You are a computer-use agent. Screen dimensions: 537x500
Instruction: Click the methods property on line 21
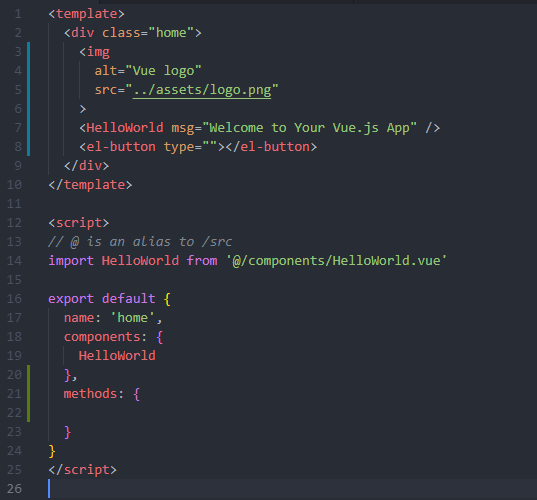[x=90, y=394]
